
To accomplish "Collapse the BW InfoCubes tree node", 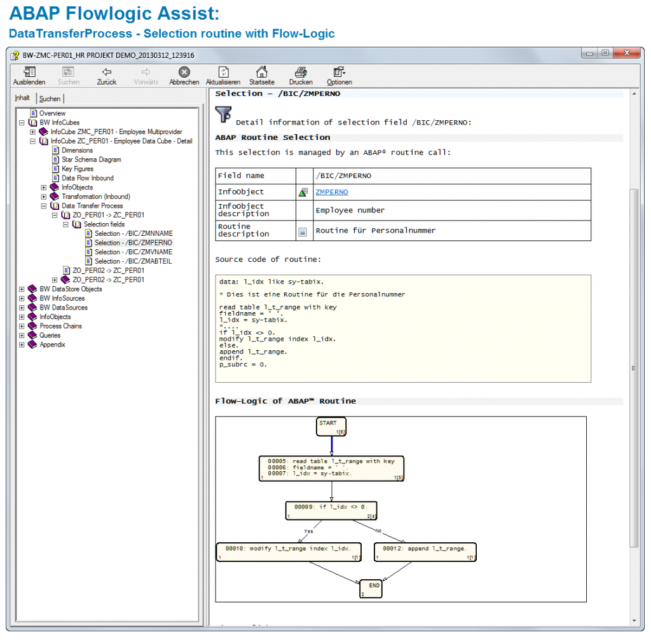I will click(x=22, y=123).
